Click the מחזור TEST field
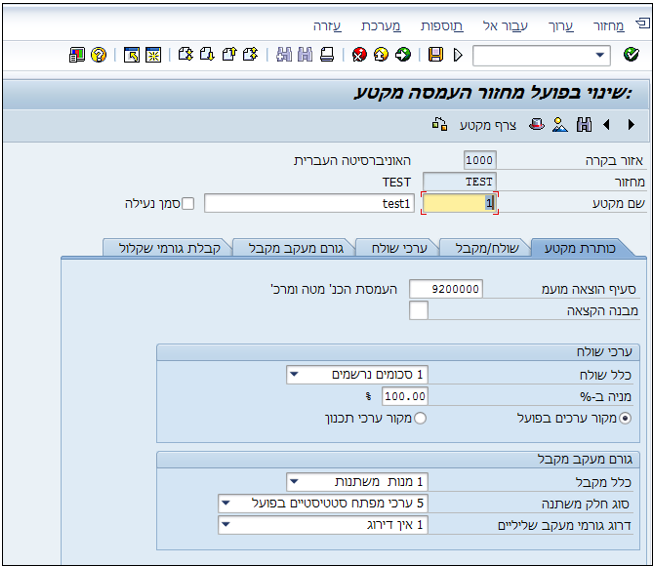Viewport: 657px width, 570px height. click(460, 181)
